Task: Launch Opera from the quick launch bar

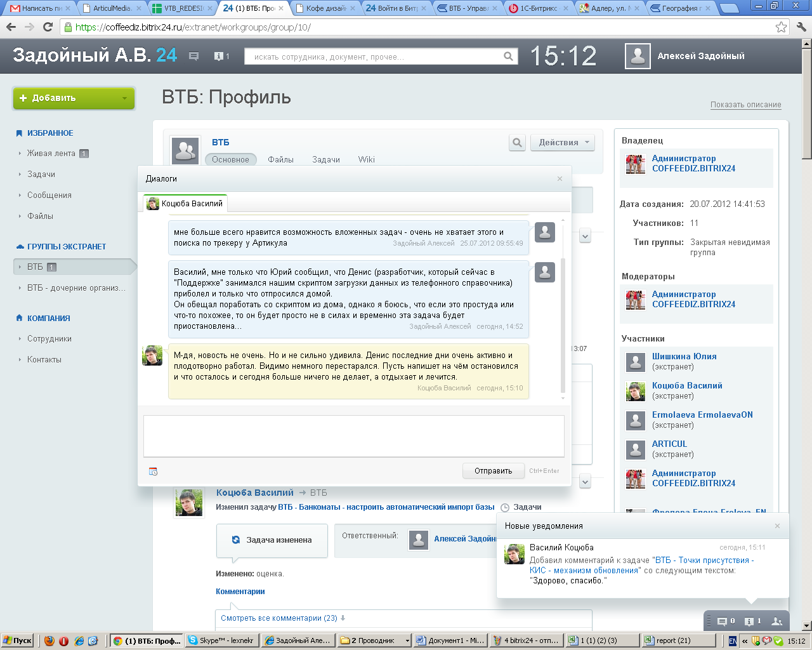Action: pyautogui.click(x=63, y=640)
